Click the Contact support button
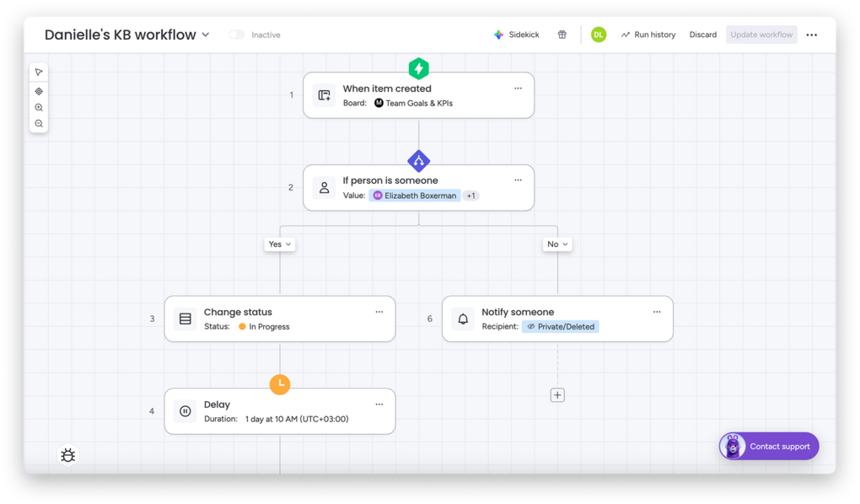 [769, 447]
